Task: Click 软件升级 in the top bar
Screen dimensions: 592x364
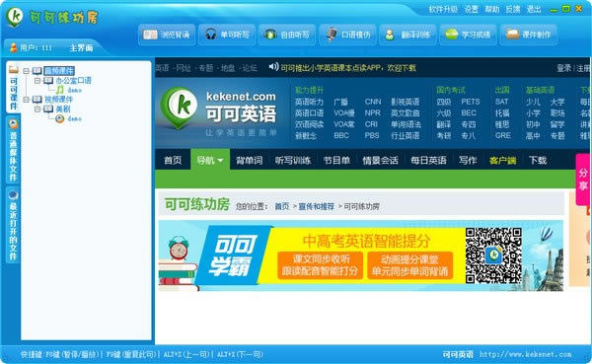Action: pyautogui.click(x=443, y=9)
